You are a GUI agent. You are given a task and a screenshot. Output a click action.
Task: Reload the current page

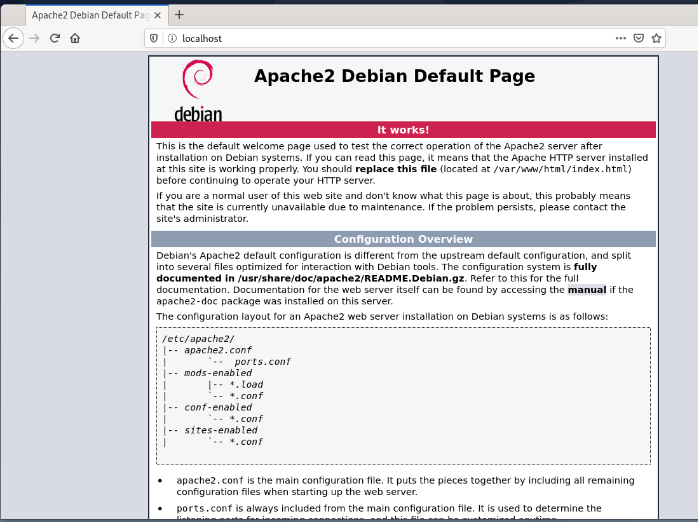pyautogui.click(x=55, y=38)
